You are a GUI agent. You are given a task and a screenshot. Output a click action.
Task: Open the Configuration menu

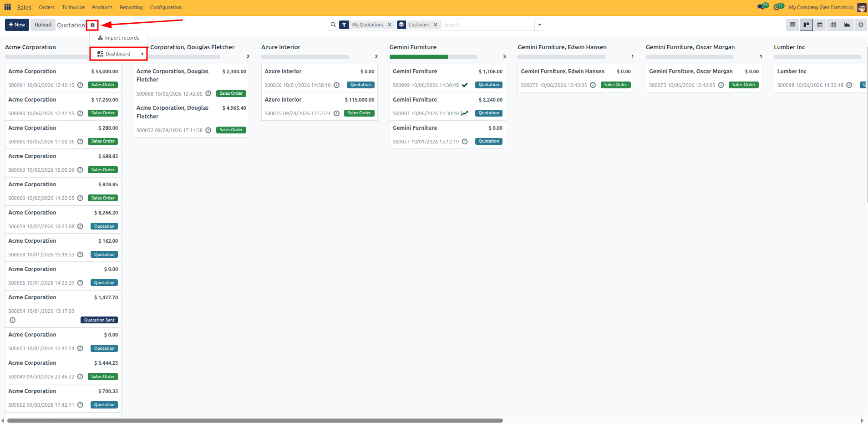(x=166, y=7)
